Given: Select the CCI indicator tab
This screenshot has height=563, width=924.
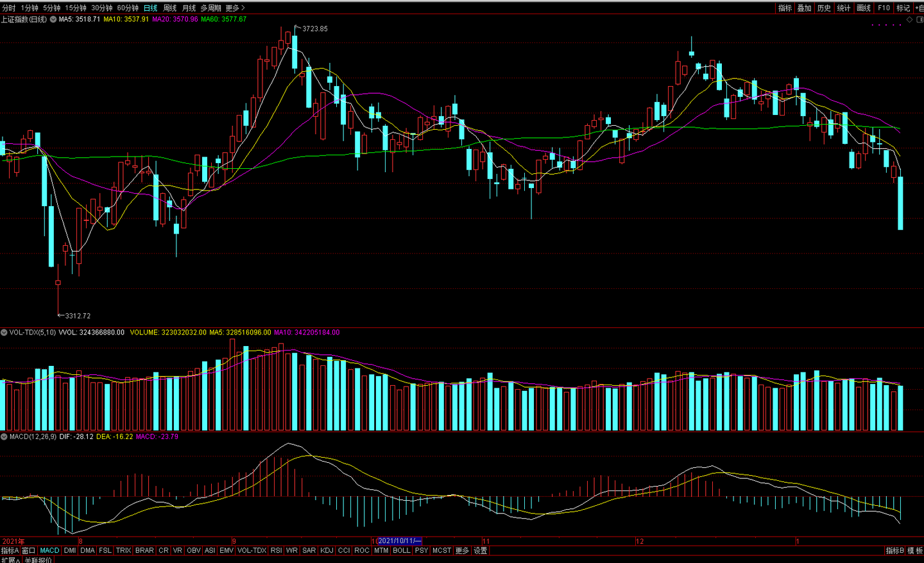Looking at the screenshot, I should (x=345, y=551).
